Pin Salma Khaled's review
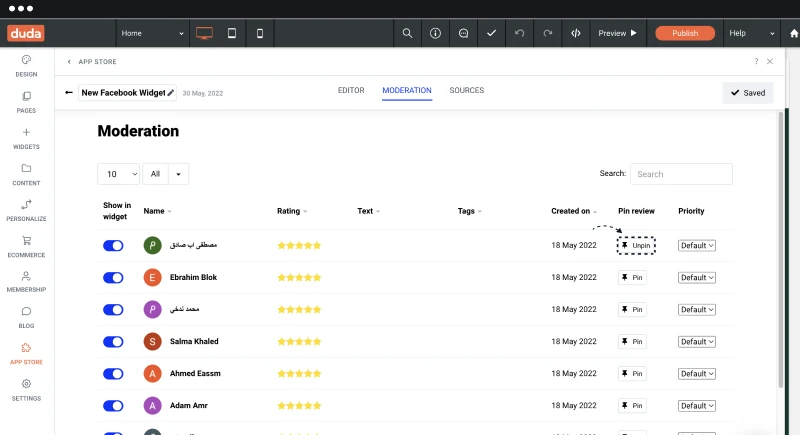Screen dimensions: 800x435 click(632, 342)
